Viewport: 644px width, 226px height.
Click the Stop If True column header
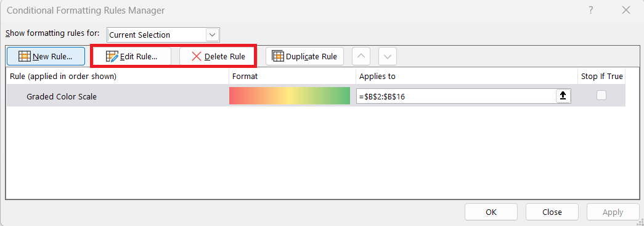[x=601, y=76]
